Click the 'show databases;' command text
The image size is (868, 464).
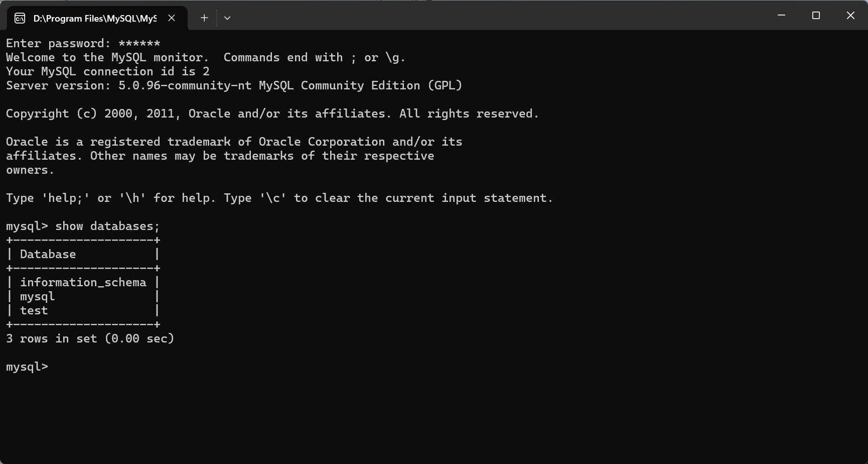pos(107,226)
